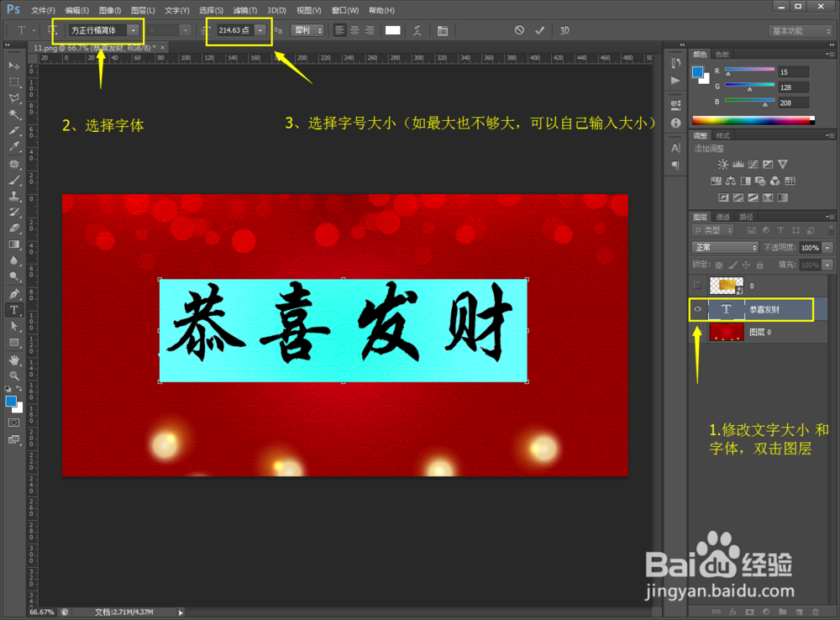Select the Gradient tool
Screen dimensions: 840x620
click(x=14, y=245)
